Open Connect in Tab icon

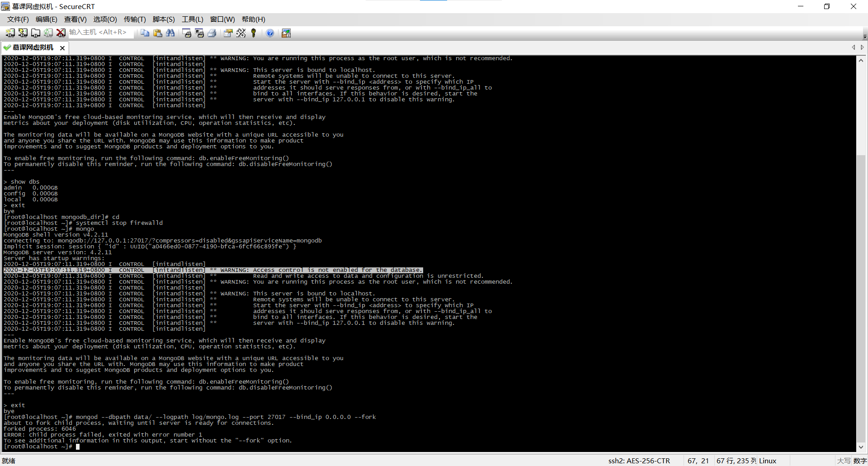(x=35, y=33)
